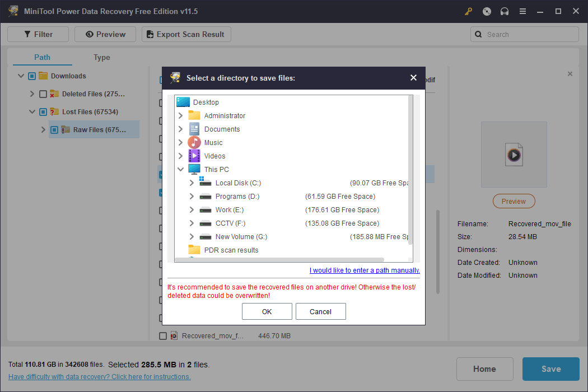Click the Cancel button
The height and width of the screenshot is (392, 588).
(320, 311)
